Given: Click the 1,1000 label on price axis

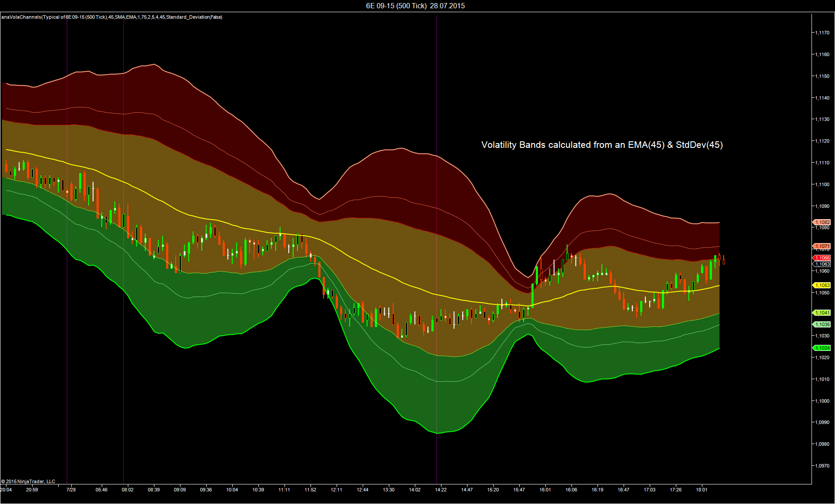Looking at the screenshot, I should pos(822,401).
